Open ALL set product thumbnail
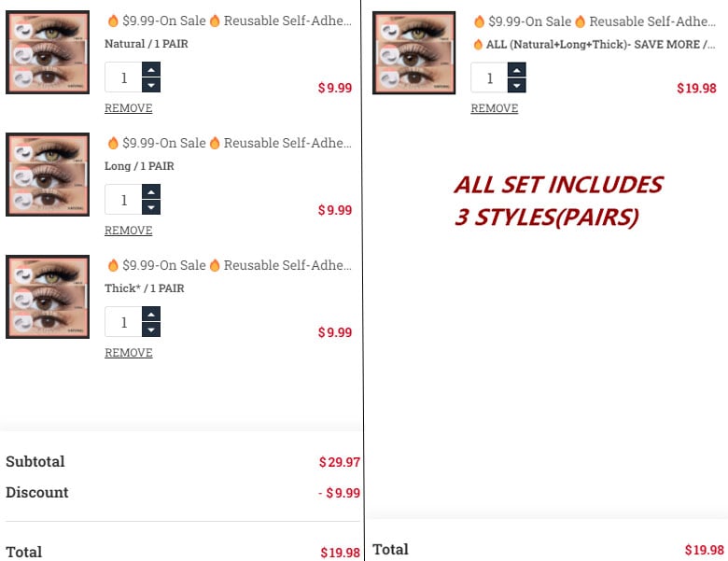This screenshot has height=561, width=728. (x=413, y=52)
